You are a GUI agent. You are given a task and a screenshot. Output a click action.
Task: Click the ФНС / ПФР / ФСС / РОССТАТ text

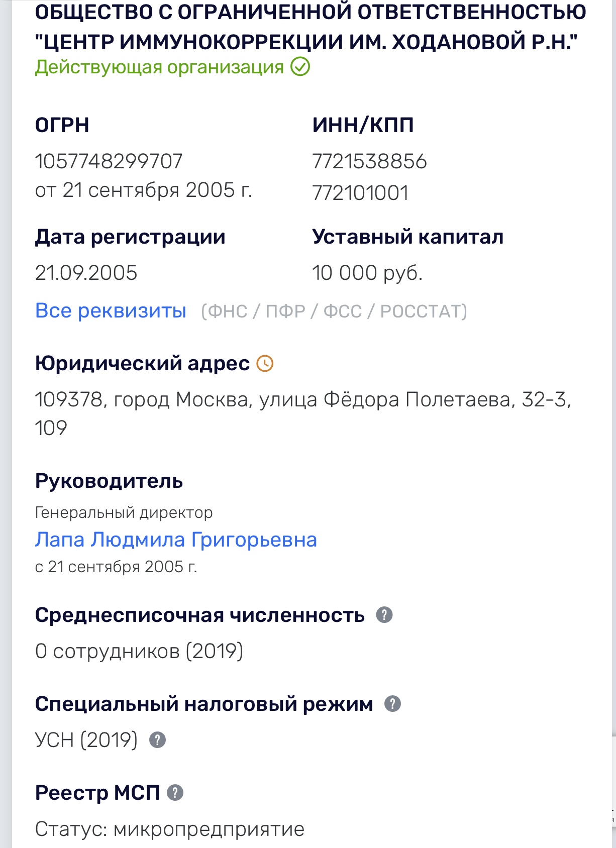(x=334, y=311)
